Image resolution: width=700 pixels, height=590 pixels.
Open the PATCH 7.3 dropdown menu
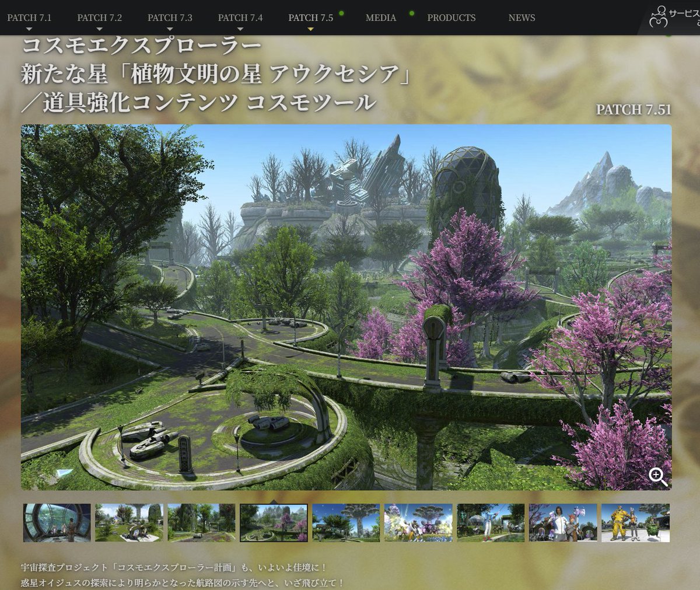(x=170, y=18)
